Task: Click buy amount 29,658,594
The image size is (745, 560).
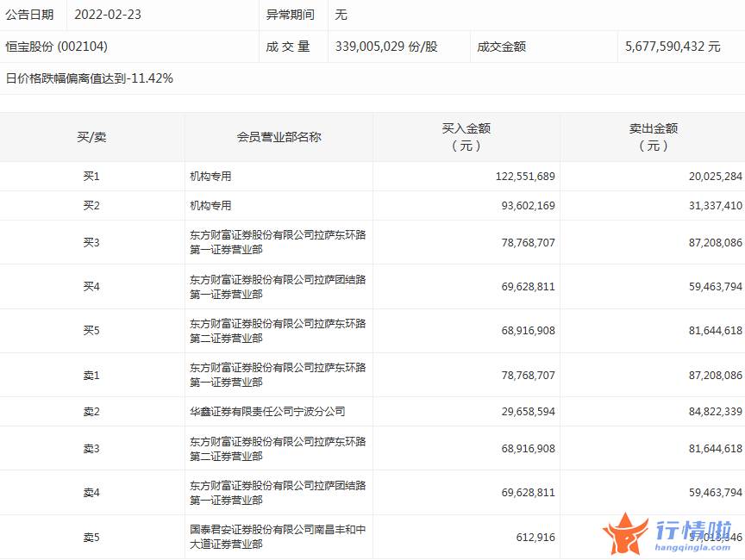Action: (x=528, y=412)
